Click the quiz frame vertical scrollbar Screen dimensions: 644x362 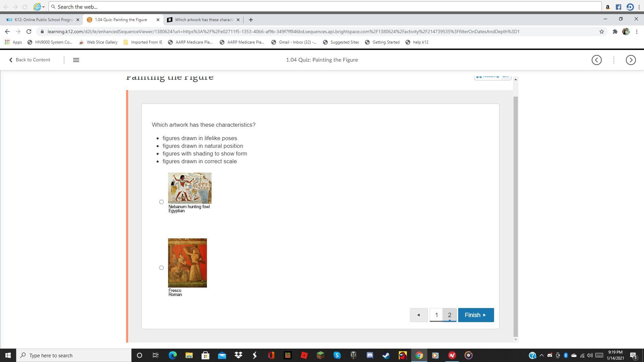[516, 215]
